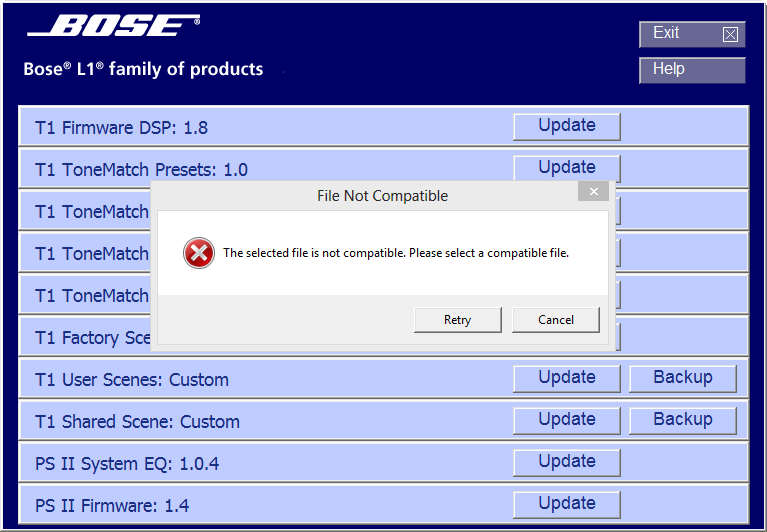The image size is (767, 532).
Task: Update the PS II System EQ
Action: (567, 462)
